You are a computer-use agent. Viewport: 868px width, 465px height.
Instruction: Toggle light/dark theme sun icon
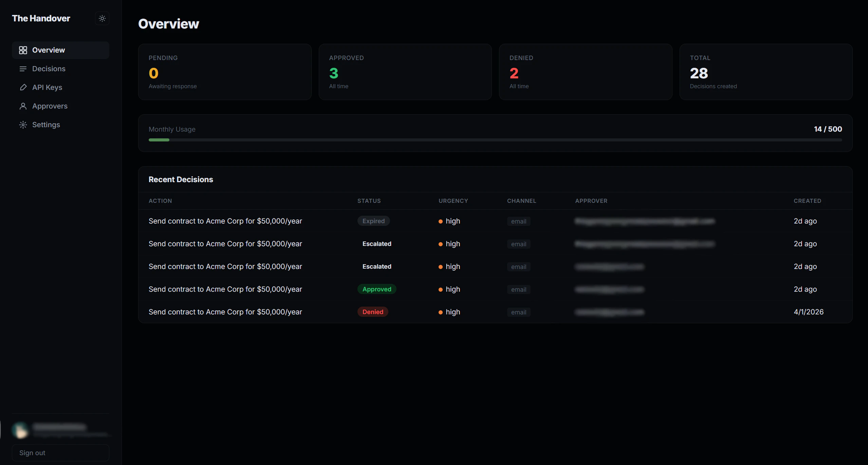[x=102, y=18]
